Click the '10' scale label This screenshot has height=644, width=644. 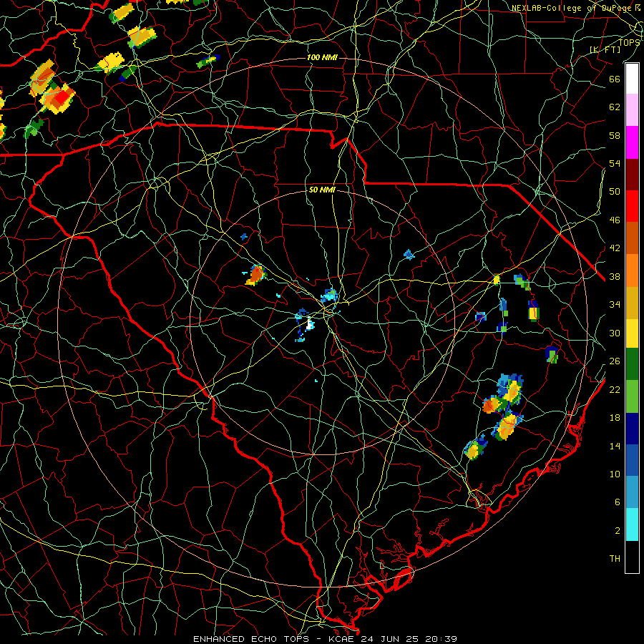pos(615,474)
